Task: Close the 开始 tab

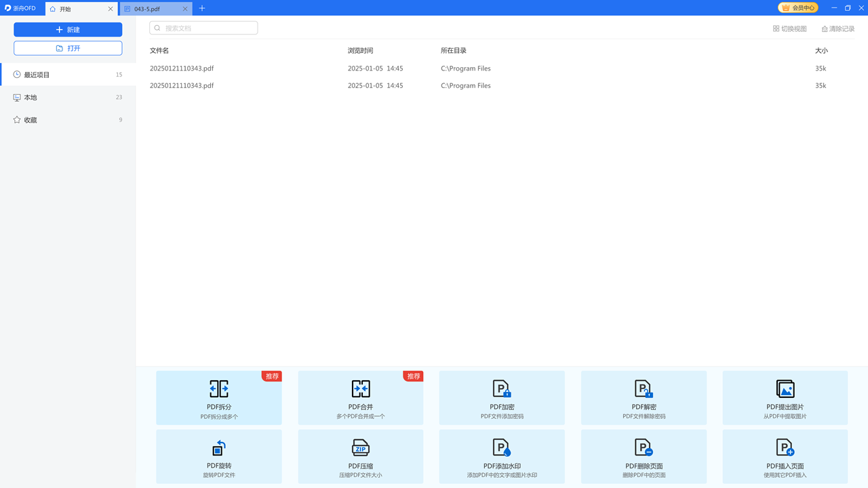Action: click(x=111, y=9)
